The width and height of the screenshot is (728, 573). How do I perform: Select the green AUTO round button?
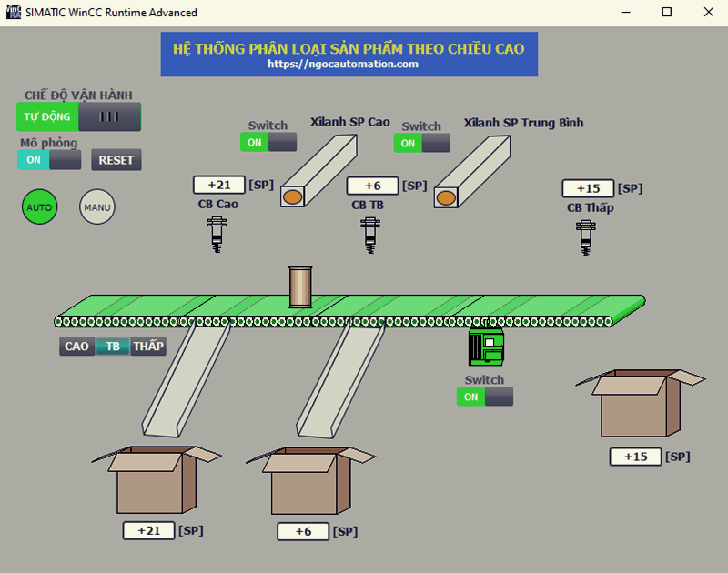(39, 207)
